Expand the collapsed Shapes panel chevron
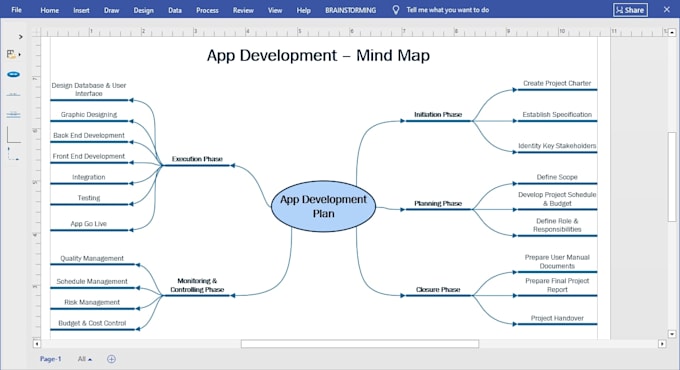680x370 pixels. click(20, 37)
